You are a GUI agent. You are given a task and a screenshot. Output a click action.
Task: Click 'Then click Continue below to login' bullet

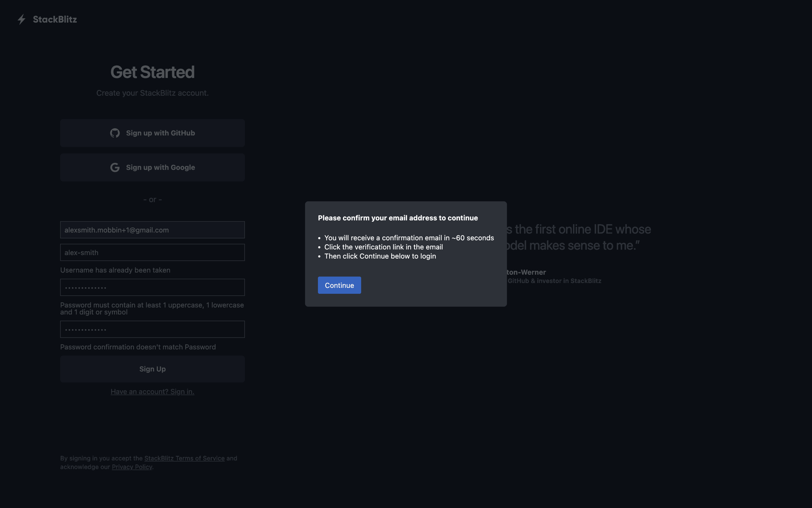[x=380, y=256]
